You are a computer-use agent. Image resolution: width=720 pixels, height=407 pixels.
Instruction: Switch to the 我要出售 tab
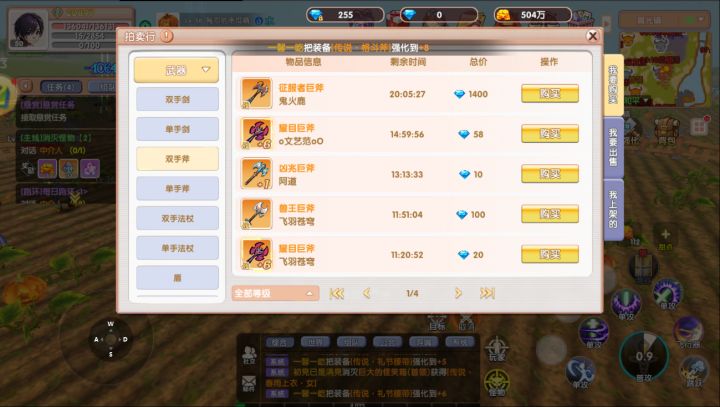coord(613,147)
